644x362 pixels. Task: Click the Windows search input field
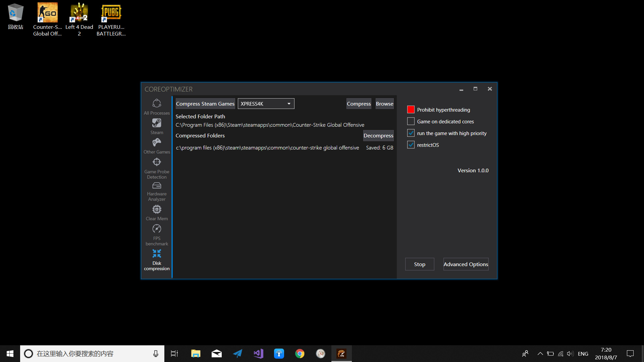pyautogui.click(x=91, y=353)
